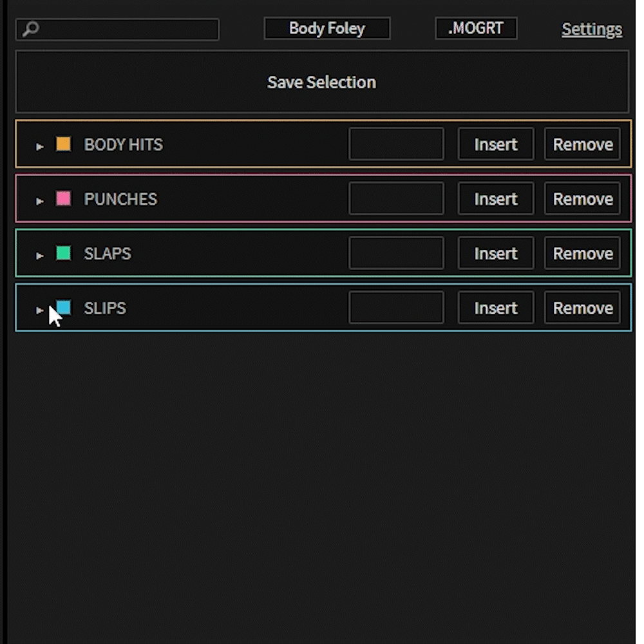Expand the PUNCHES group
Image resolution: width=644 pixels, height=644 pixels.
[x=39, y=201]
